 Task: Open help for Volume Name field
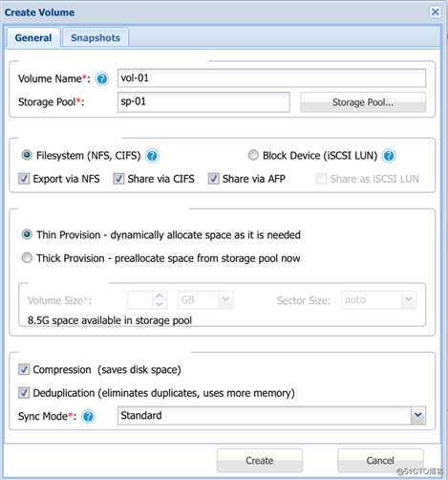coord(102,78)
